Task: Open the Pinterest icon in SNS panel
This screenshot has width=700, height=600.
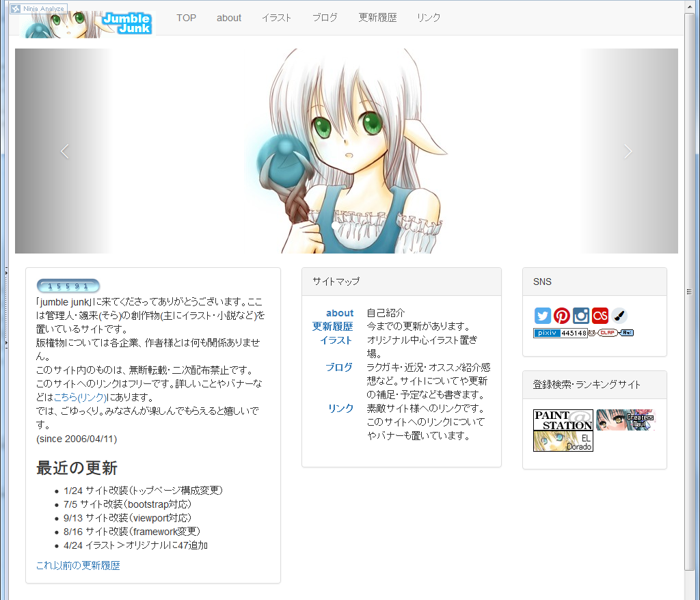Action: [x=562, y=316]
